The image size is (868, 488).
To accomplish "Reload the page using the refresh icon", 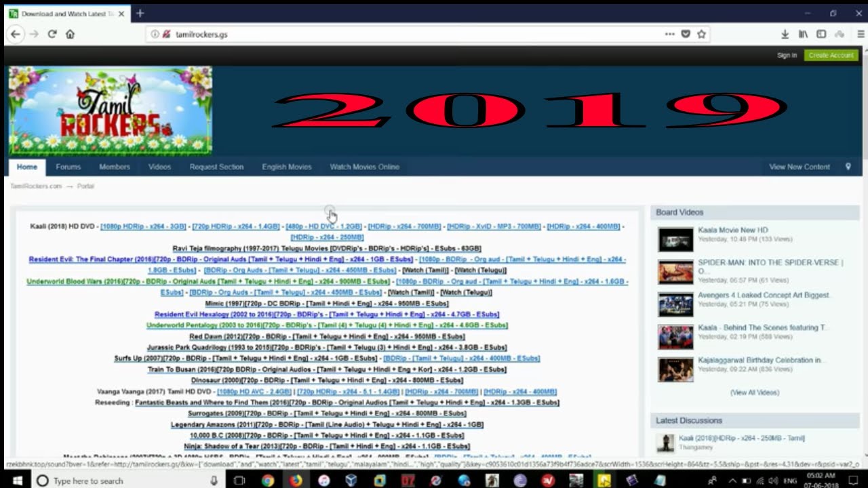I will [x=52, y=34].
